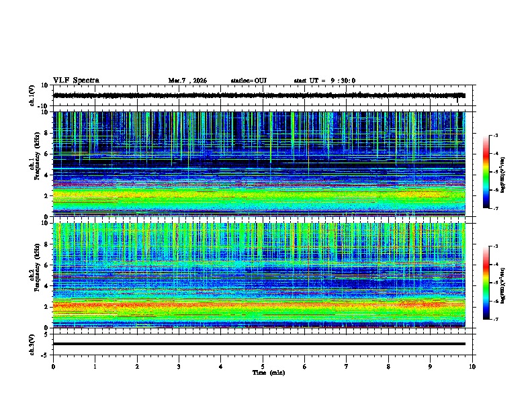This screenshot has height=411, width=532.
Task: Click the "-7" tick on the upper colorbar
Action: [x=496, y=208]
